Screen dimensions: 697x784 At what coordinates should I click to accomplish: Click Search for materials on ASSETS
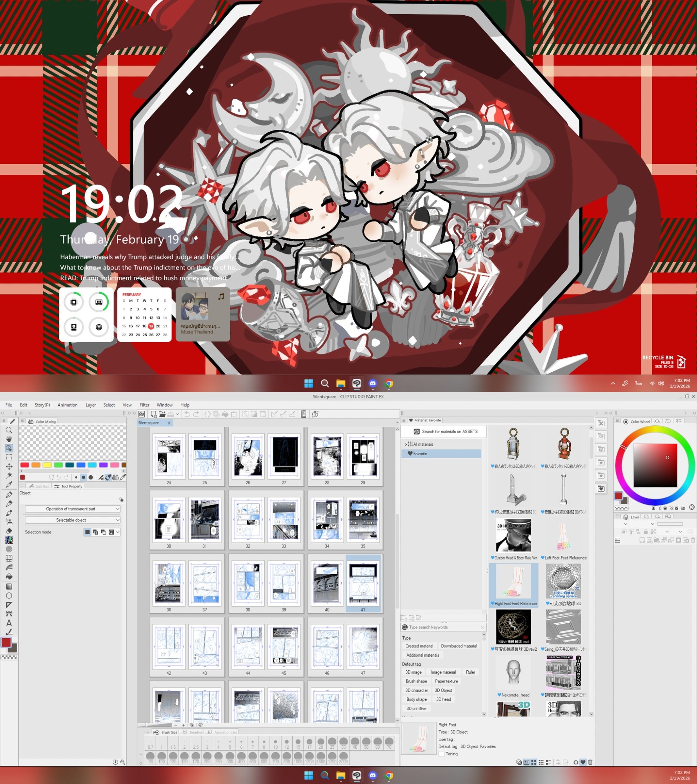coord(445,432)
